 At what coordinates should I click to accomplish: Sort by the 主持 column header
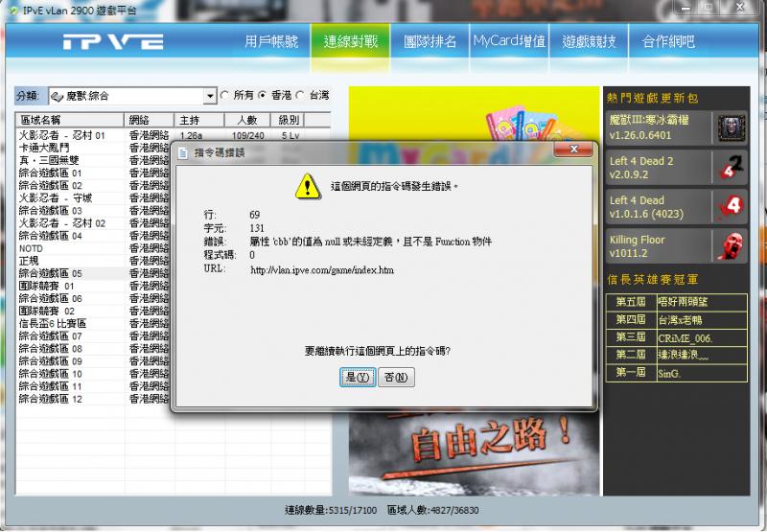click(199, 120)
